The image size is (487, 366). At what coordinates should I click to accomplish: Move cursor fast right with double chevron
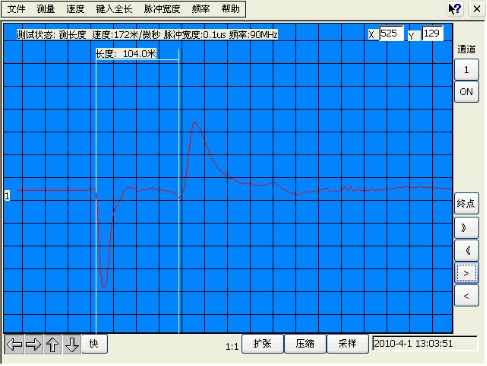pos(466,228)
